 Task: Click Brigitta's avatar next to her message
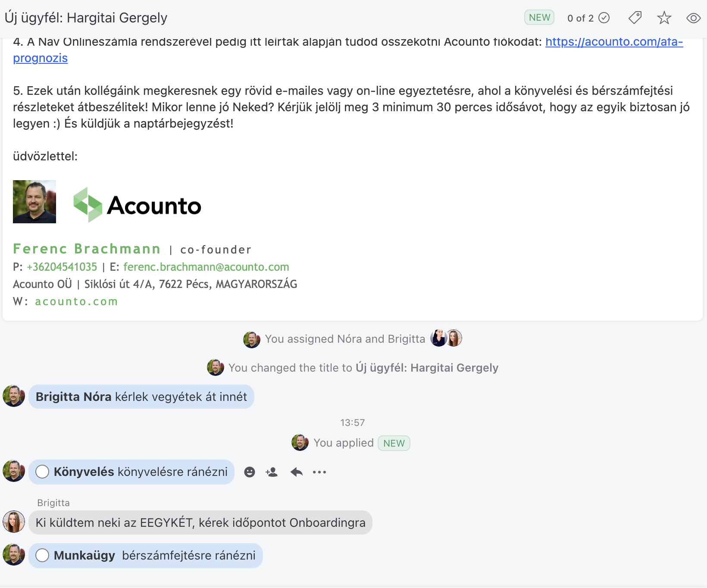[x=14, y=522]
